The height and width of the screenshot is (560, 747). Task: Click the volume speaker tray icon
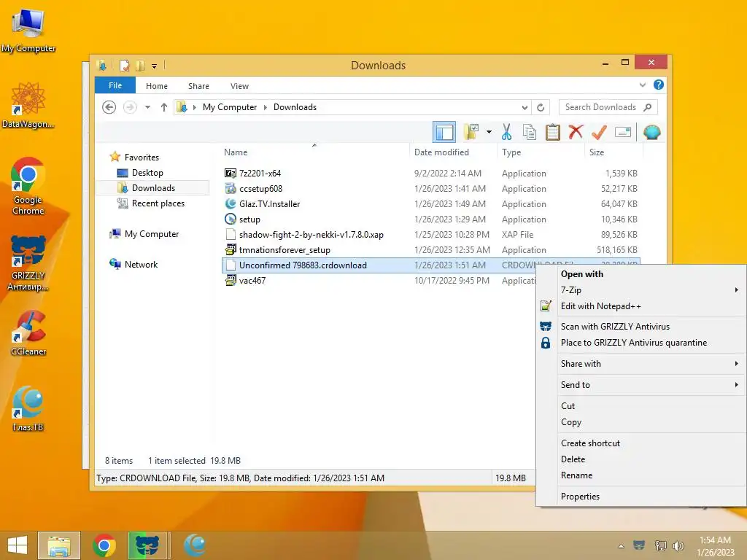(678, 546)
